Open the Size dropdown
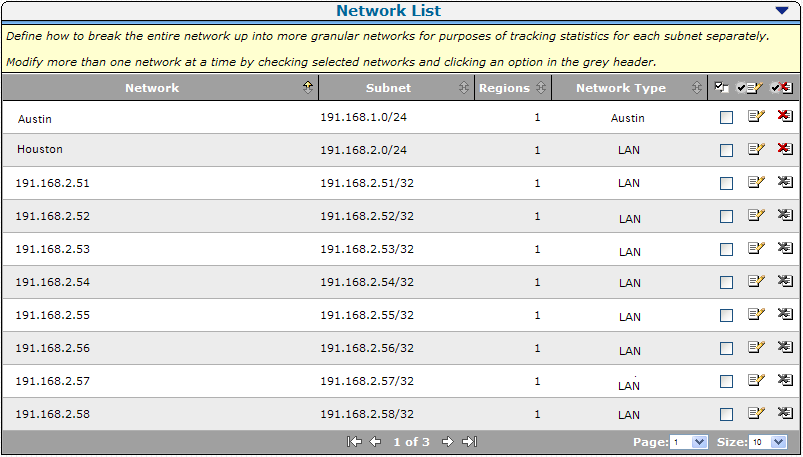Viewport: 803px width, 457px height. pos(767,441)
